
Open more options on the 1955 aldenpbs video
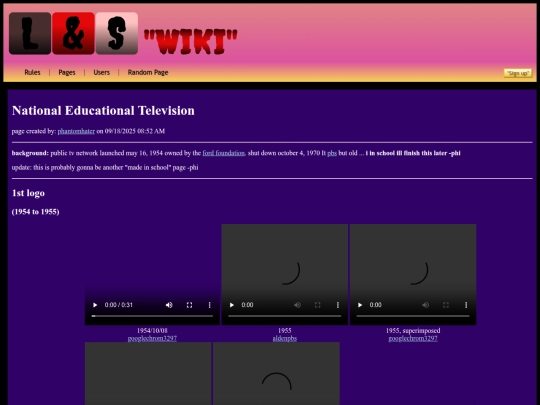pyautogui.click(x=338, y=305)
